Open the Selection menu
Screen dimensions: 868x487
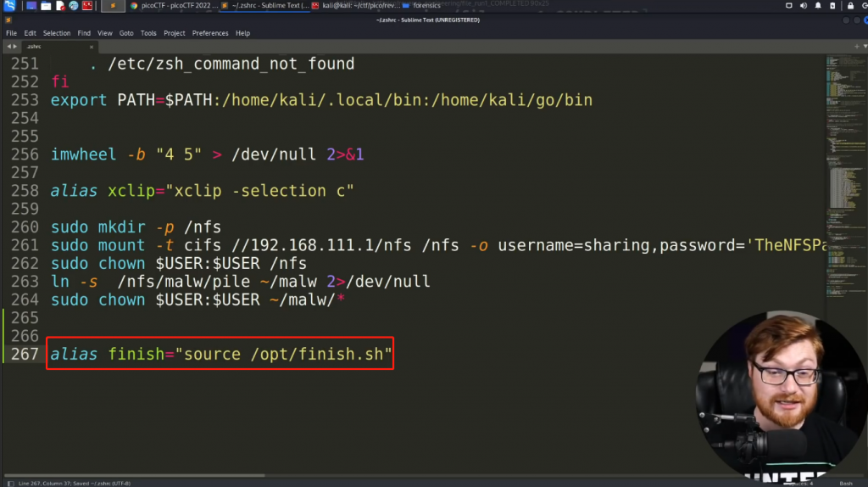coord(57,33)
